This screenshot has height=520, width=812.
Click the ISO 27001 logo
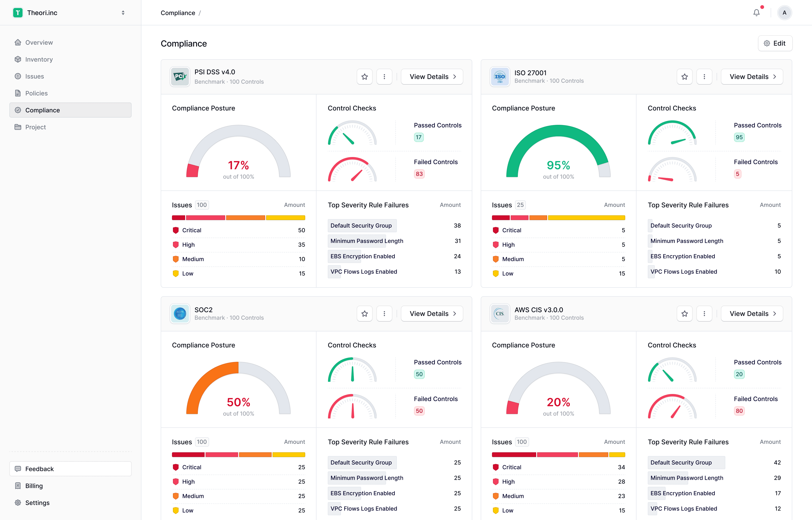(500, 77)
